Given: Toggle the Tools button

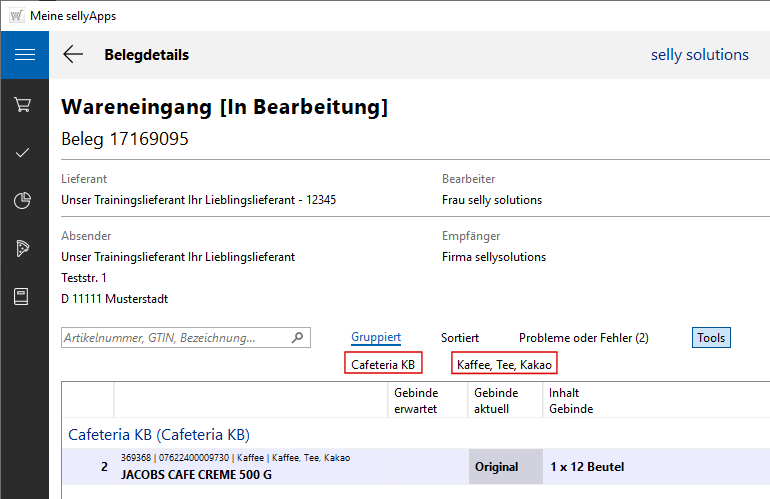Looking at the screenshot, I should pyautogui.click(x=711, y=338).
